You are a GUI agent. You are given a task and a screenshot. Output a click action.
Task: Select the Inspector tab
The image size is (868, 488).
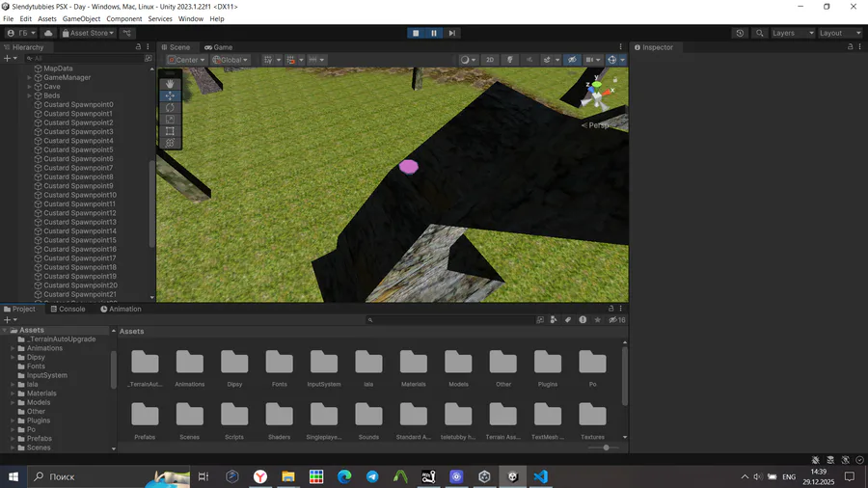pyautogui.click(x=654, y=47)
